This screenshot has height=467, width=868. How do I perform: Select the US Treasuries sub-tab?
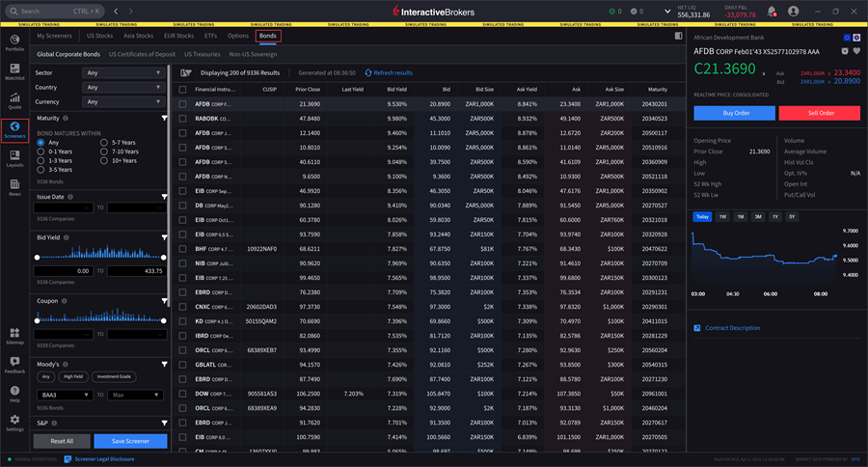click(202, 55)
